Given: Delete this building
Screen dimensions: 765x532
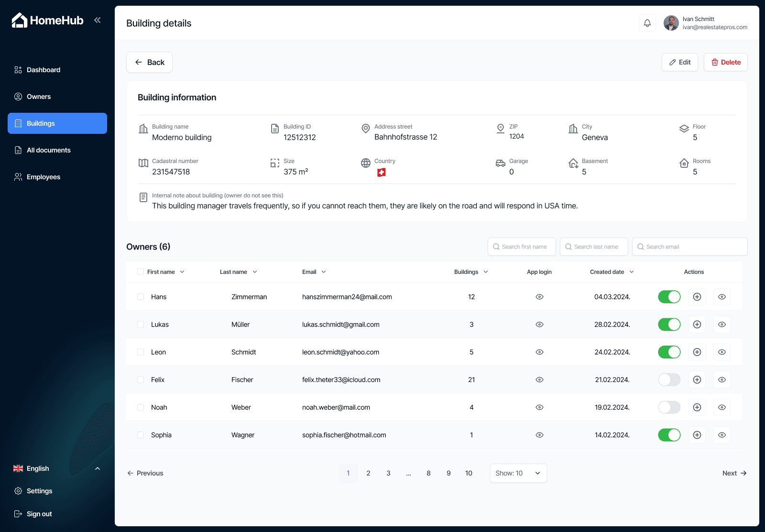Looking at the screenshot, I should 726,62.
